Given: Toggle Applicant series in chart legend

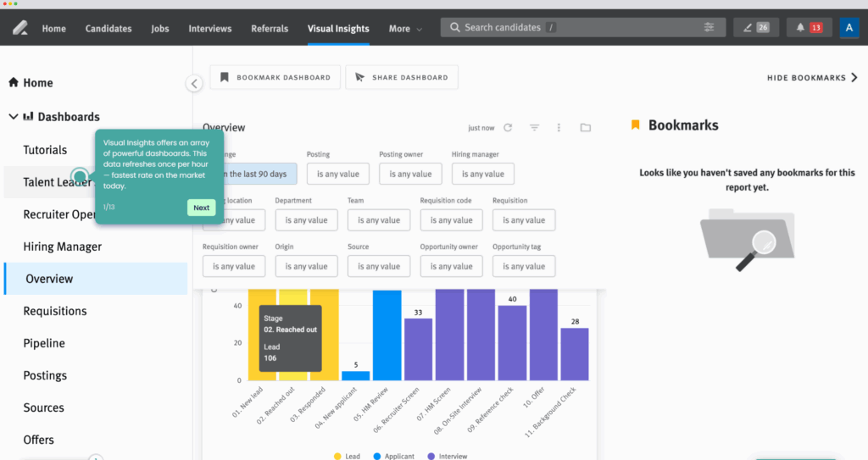Looking at the screenshot, I should [x=393, y=456].
